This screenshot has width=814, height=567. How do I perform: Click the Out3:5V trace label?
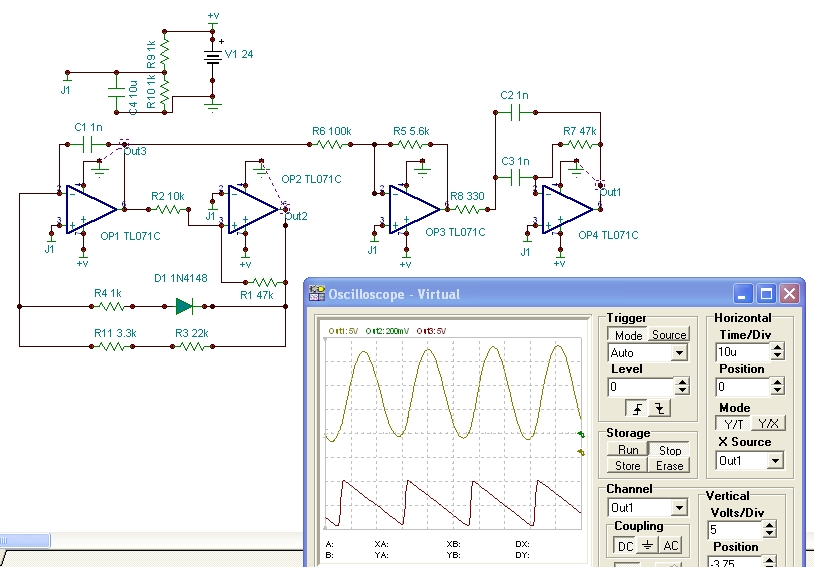431,331
